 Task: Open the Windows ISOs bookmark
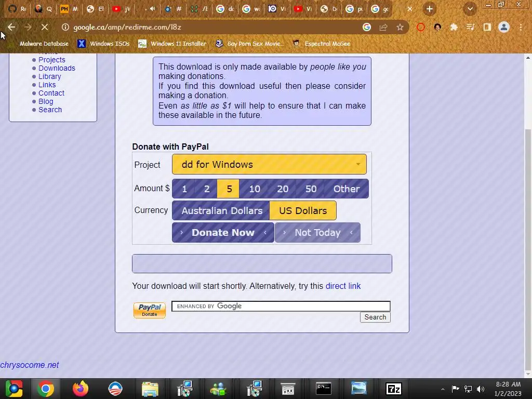tap(103, 44)
